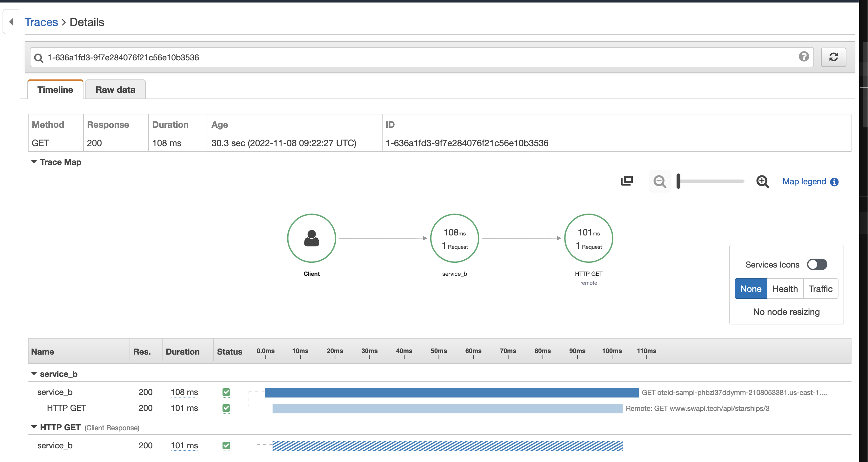Click the refresh trace button
This screenshot has width=868, height=462.
click(833, 57)
